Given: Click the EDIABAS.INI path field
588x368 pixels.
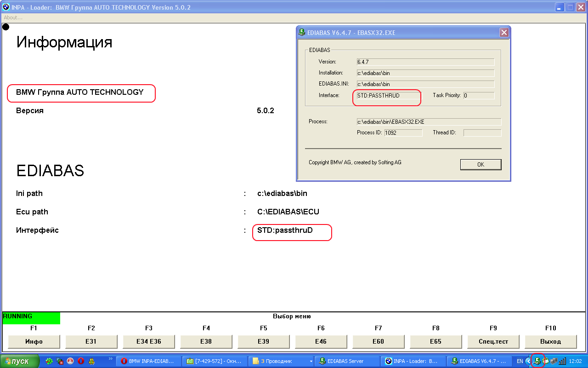Looking at the screenshot, I should coord(425,84).
